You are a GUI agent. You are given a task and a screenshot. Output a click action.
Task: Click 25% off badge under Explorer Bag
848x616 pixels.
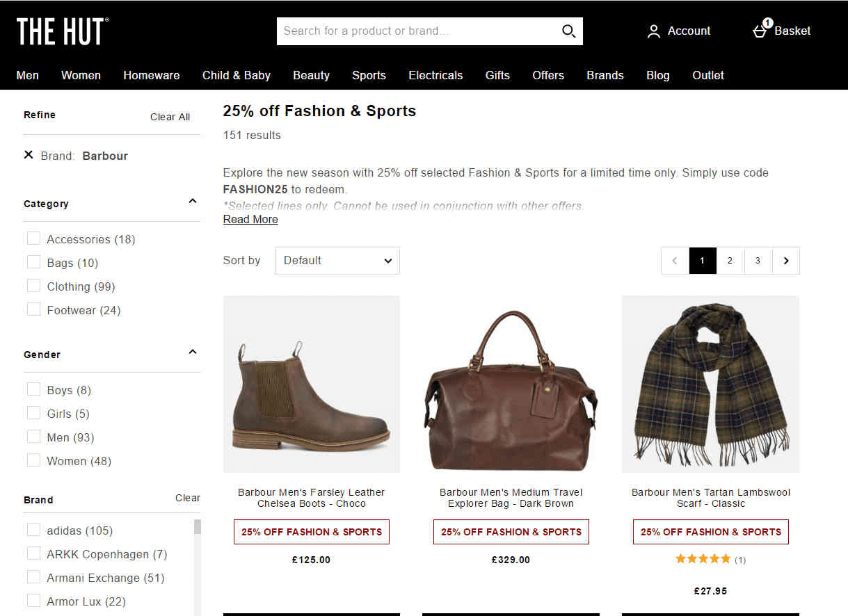(511, 532)
